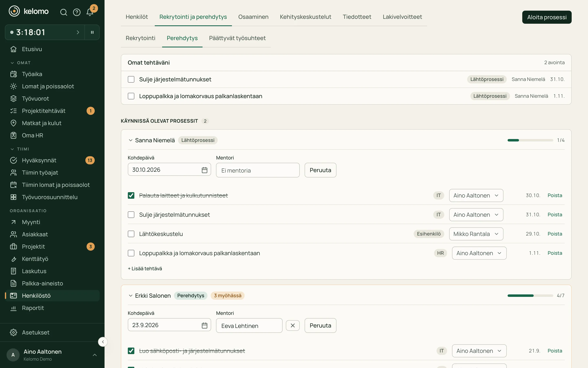The image size is (588, 368).
Task: Check Sulje järjestelmätunnukset in Sanna Niemelä process
Action: coord(131,215)
